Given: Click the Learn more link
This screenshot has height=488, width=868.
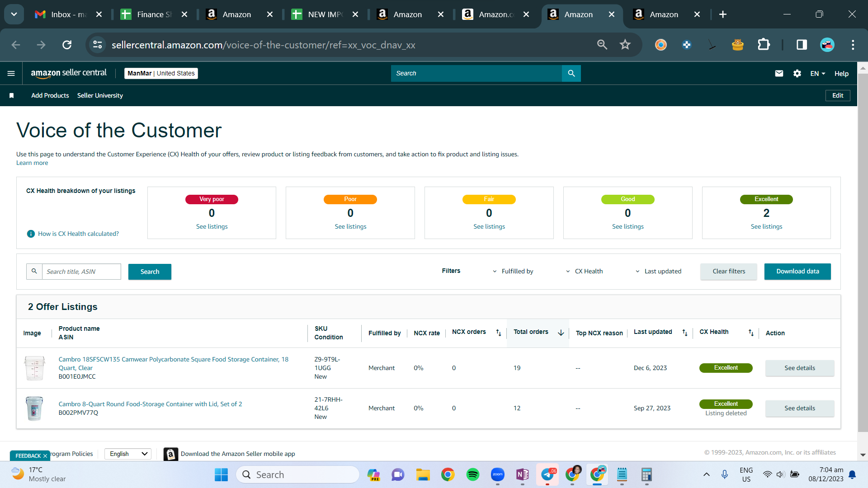Looking at the screenshot, I should [x=32, y=163].
